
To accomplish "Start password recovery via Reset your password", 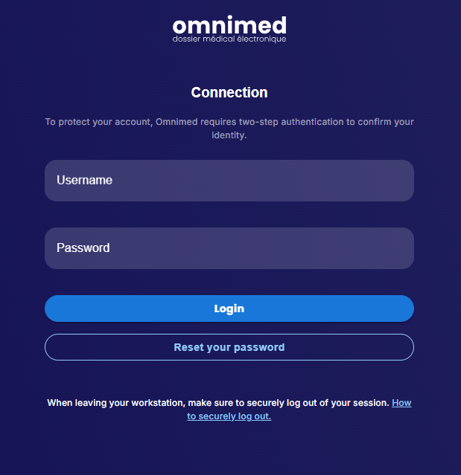I will 229,347.
